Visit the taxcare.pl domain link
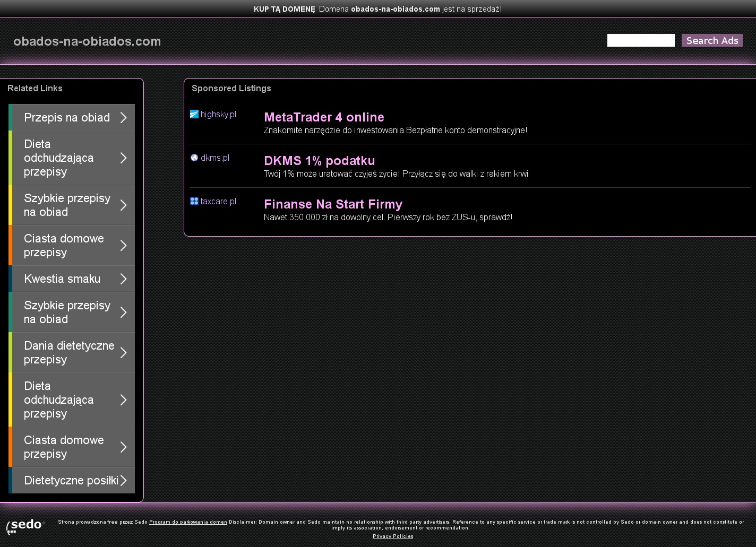This screenshot has height=547, width=756. pos(218,201)
